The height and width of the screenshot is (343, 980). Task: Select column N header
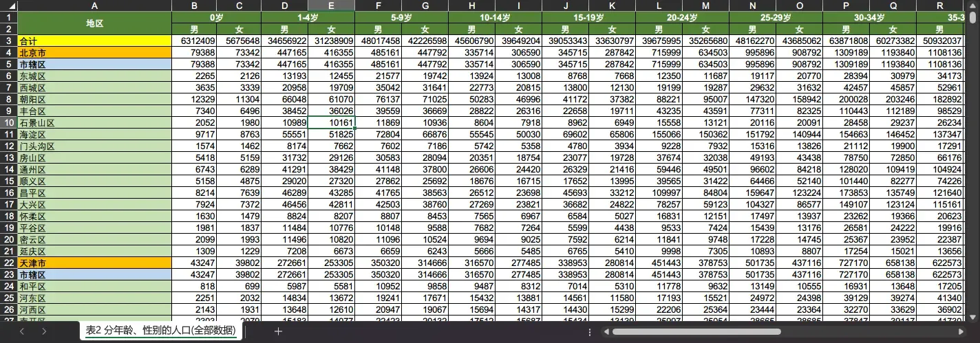[752, 5]
